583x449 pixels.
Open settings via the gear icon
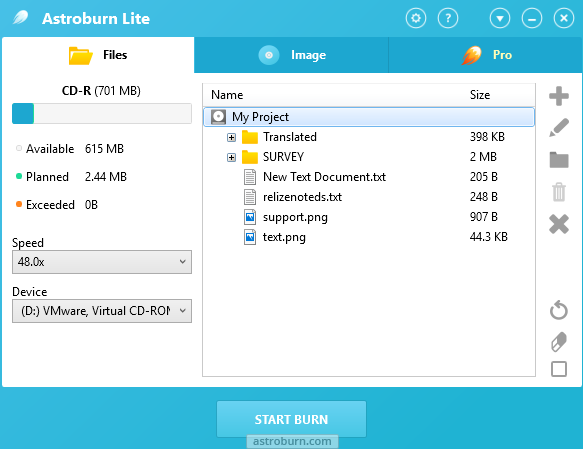click(x=416, y=18)
